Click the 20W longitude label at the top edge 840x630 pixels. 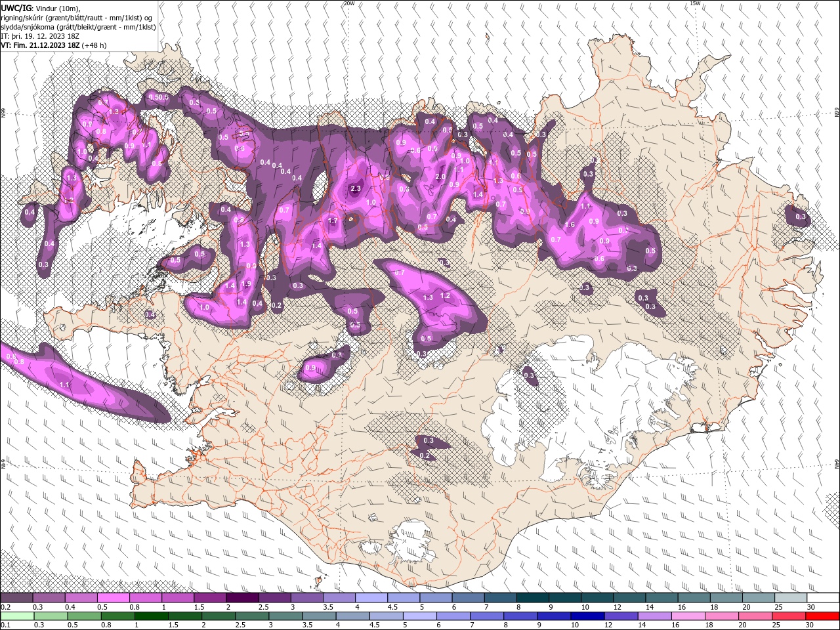pos(349,3)
